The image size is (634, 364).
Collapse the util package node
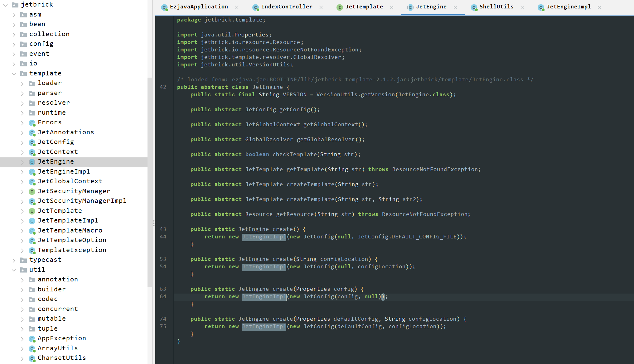(14, 270)
